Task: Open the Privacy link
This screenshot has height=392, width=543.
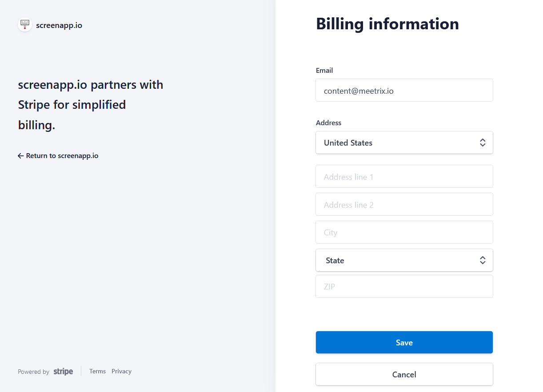Action: click(121, 372)
